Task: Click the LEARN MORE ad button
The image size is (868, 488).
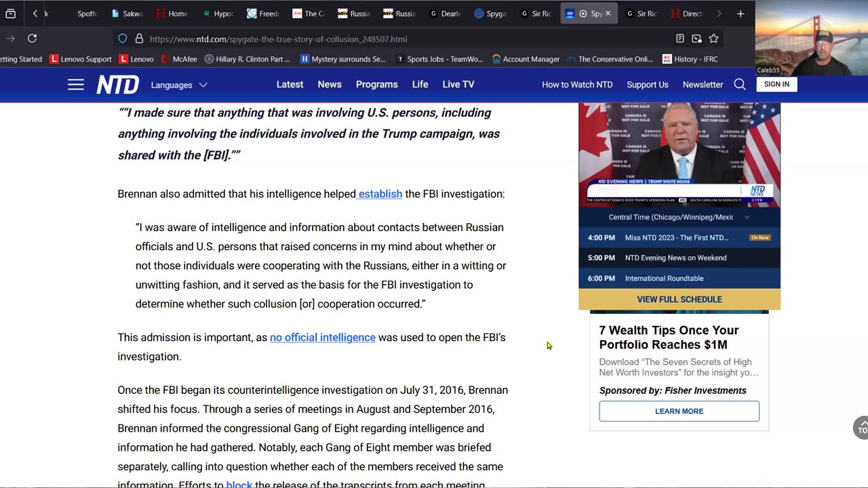Action: pos(679,411)
